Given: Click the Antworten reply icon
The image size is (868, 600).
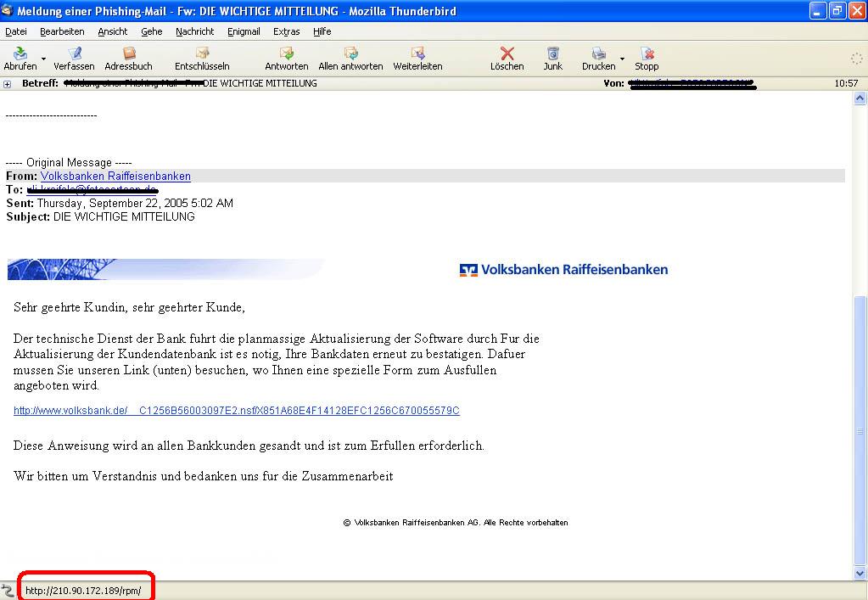Looking at the screenshot, I should pos(287,53).
